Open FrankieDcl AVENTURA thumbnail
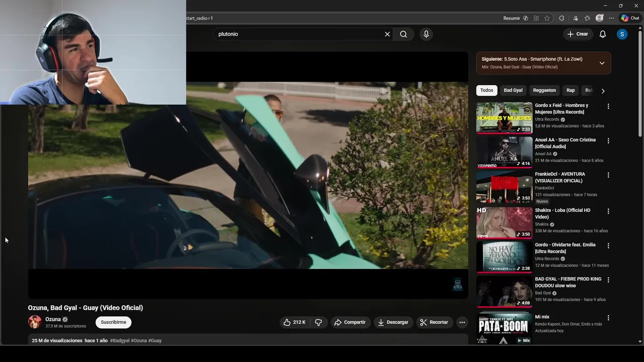Image resolution: width=644 pixels, height=362 pixels. (504, 187)
